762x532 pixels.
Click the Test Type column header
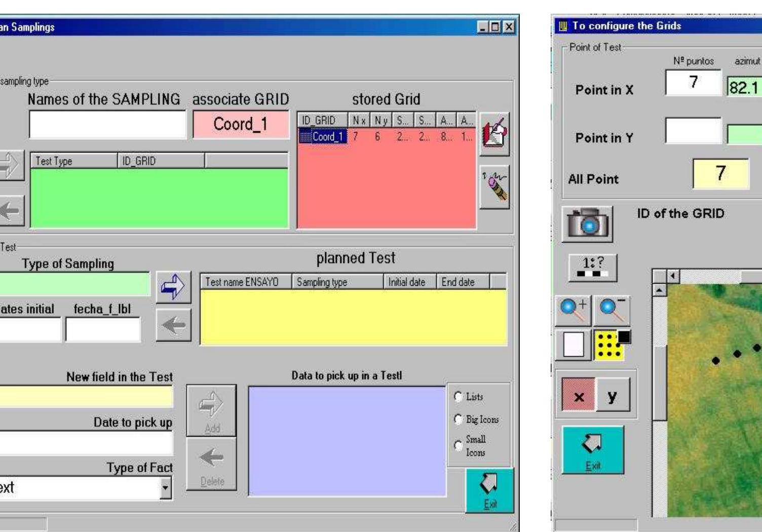tap(74, 161)
